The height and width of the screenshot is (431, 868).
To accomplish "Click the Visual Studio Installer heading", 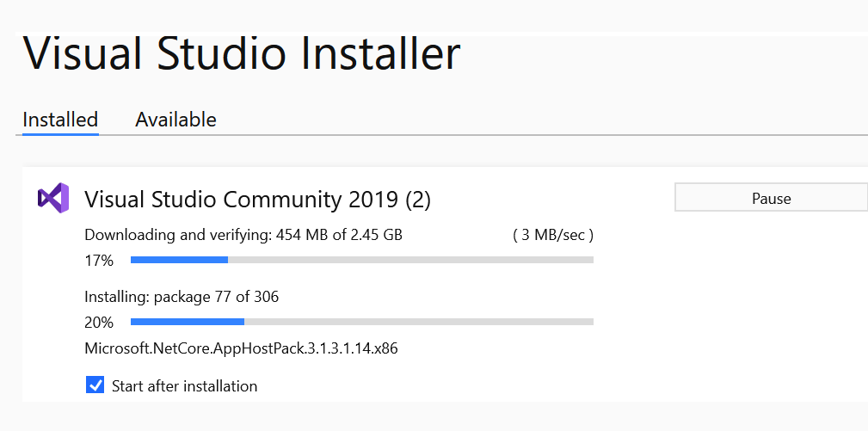I will (x=242, y=54).
